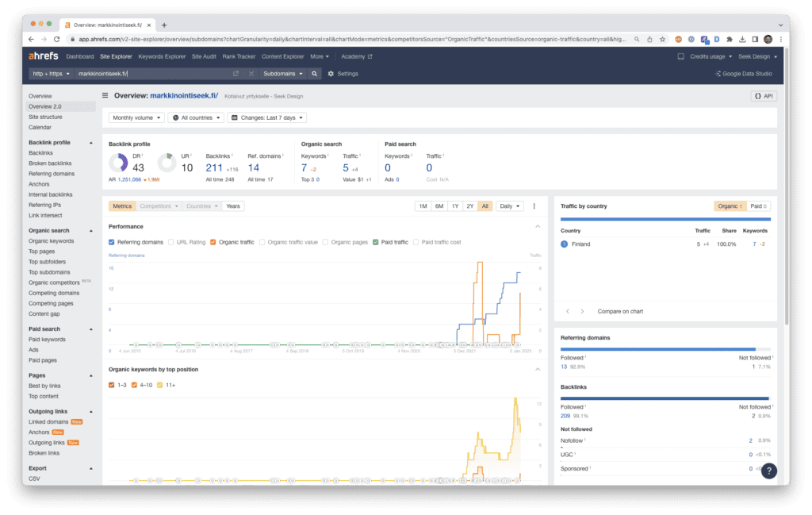Click the search magnifier button
This screenshot has width=812, height=515.
coord(314,74)
